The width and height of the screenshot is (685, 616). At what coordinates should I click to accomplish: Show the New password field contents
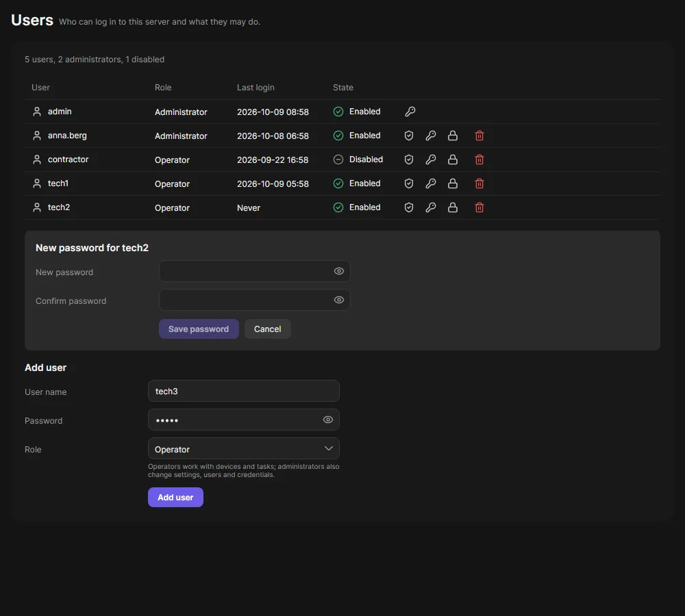[x=338, y=271]
